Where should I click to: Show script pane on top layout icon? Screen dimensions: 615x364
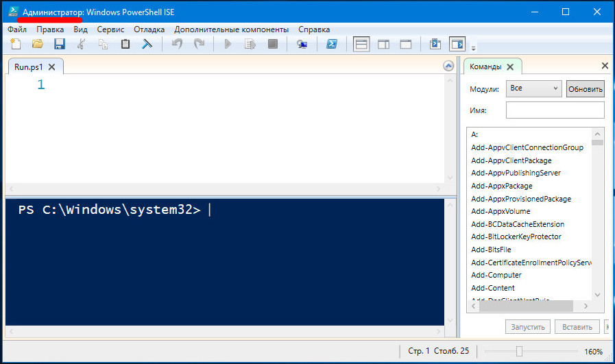coord(361,45)
